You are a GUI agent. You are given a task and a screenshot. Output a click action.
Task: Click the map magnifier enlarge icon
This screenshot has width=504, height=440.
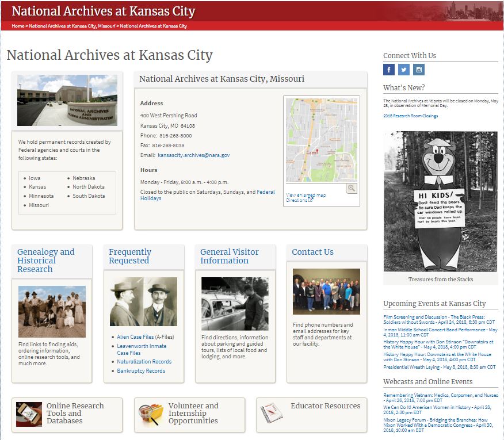[352, 188]
